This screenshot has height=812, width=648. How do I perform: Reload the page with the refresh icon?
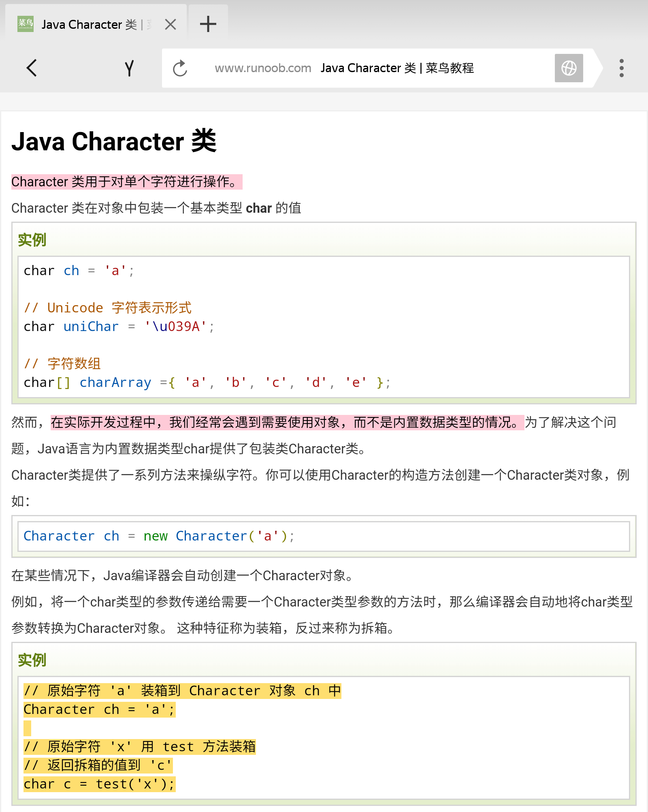click(x=180, y=68)
